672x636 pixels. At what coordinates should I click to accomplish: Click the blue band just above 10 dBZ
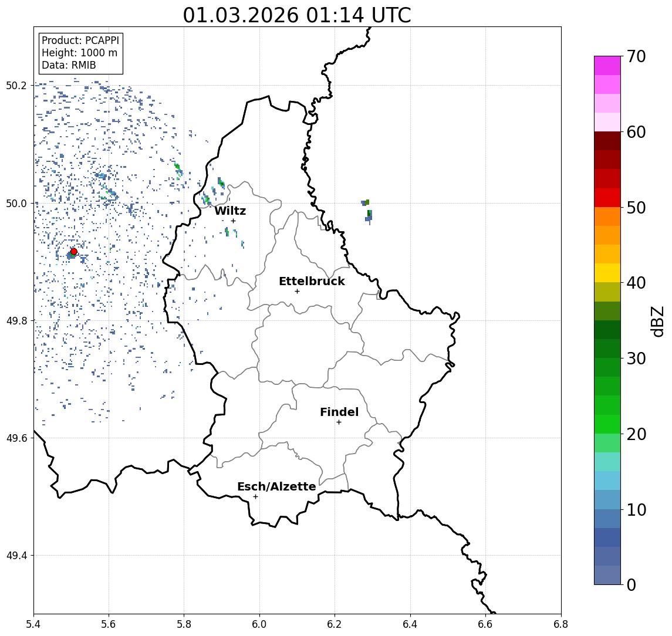point(607,500)
